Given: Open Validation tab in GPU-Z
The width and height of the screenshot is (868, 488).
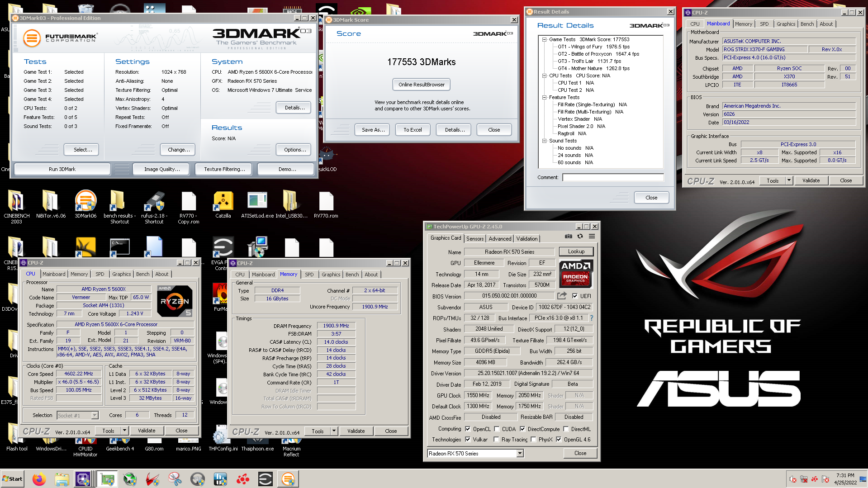Looking at the screenshot, I should point(527,238).
